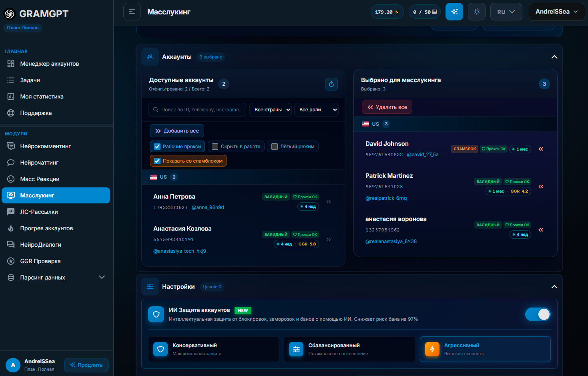This screenshot has width=588, height=376.
Task: Click the @david_27_5a username link
Action: [x=422, y=155]
